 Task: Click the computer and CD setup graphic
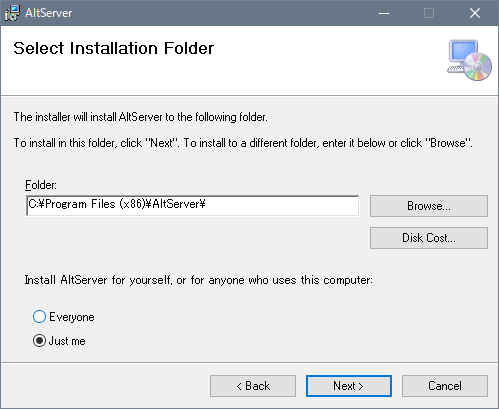[469, 60]
